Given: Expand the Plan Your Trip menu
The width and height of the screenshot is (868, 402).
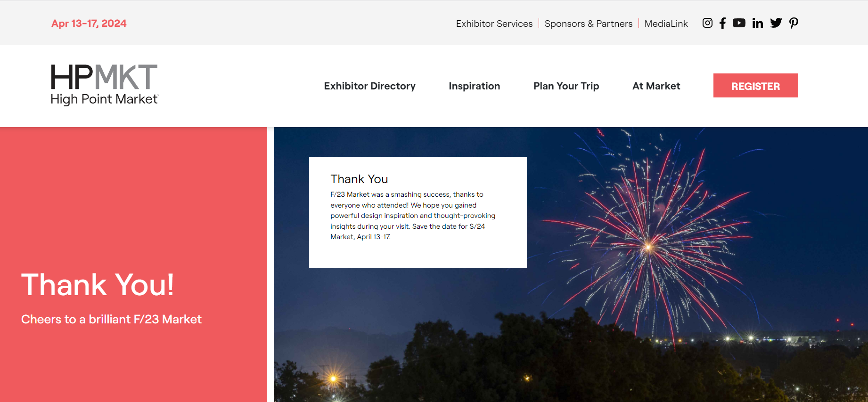Looking at the screenshot, I should coord(566,86).
